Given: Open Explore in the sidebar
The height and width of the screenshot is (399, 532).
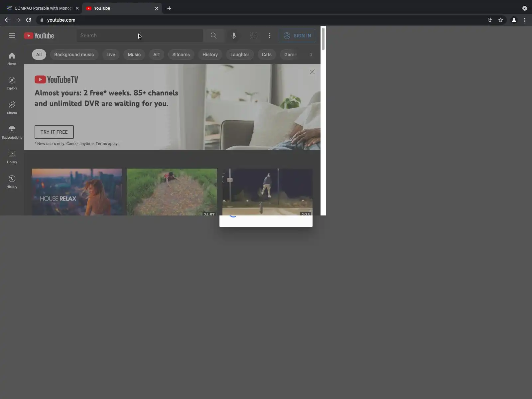Looking at the screenshot, I should (12, 83).
